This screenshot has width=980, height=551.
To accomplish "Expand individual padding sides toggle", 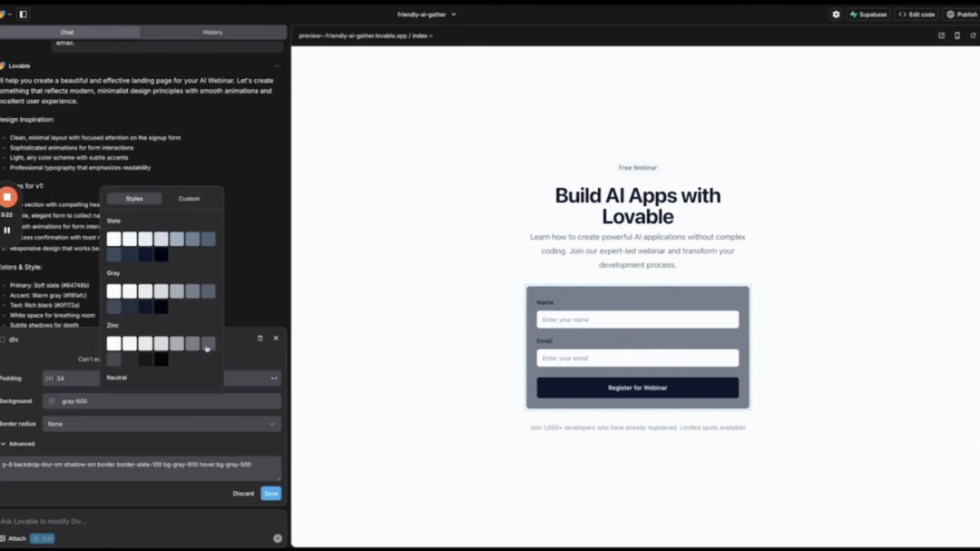I will [x=274, y=379].
